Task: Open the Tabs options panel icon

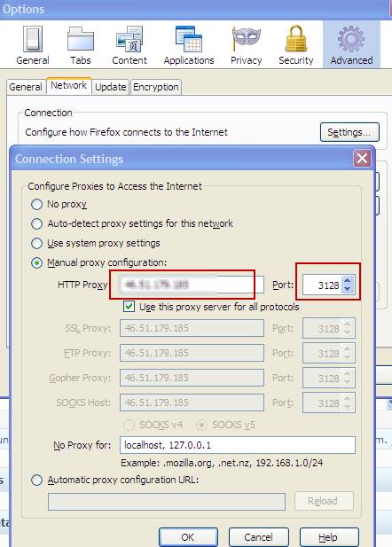Action: 81,44
